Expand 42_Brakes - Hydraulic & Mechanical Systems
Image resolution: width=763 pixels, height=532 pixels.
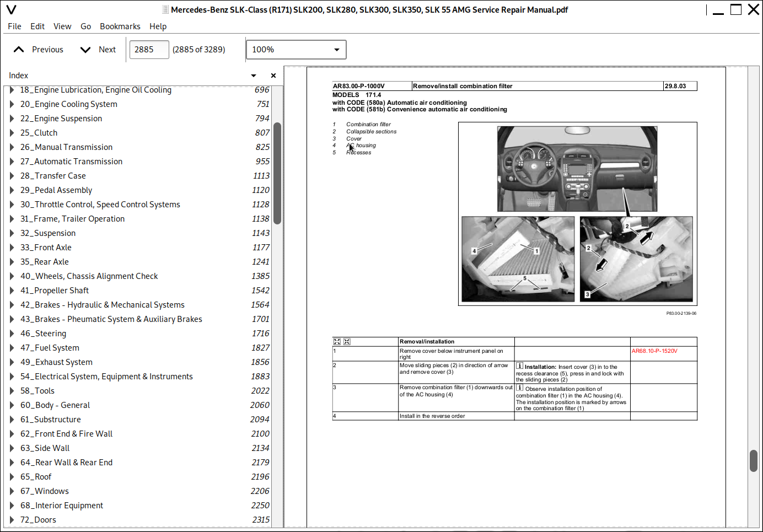tap(12, 305)
